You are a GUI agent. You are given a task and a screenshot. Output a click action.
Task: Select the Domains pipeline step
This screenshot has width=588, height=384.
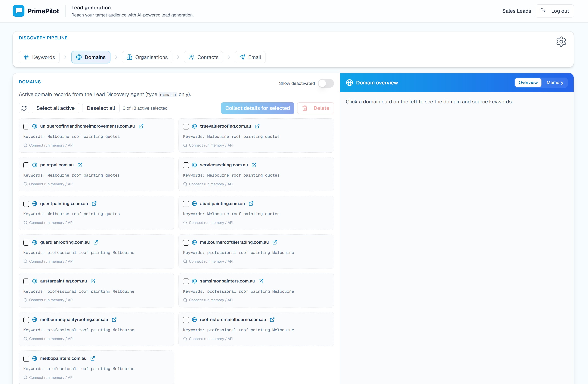pyautogui.click(x=91, y=57)
